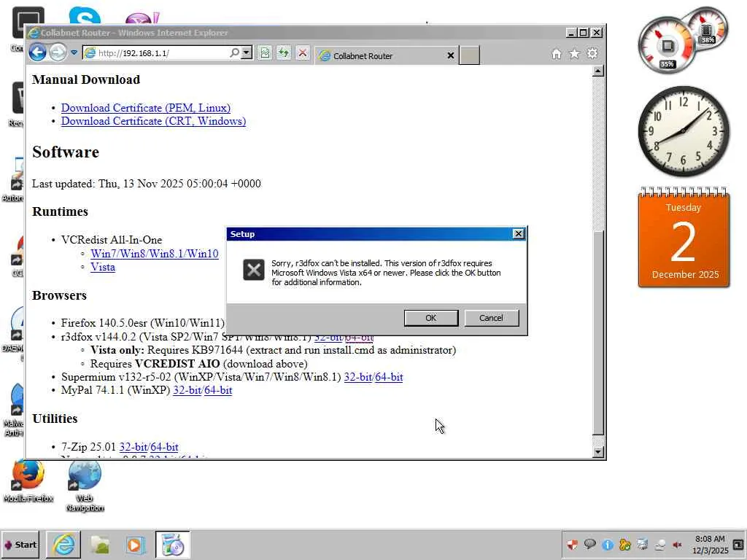
Task: Select the Collabnet Router tab
Action: [386, 55]
